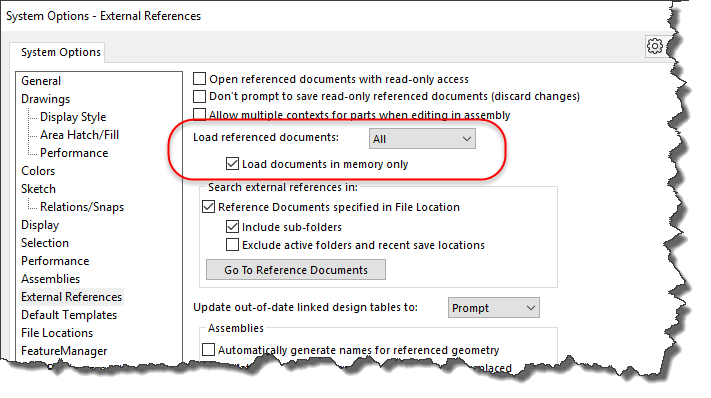
Task: Select Display category
Action: pos(40,225)
